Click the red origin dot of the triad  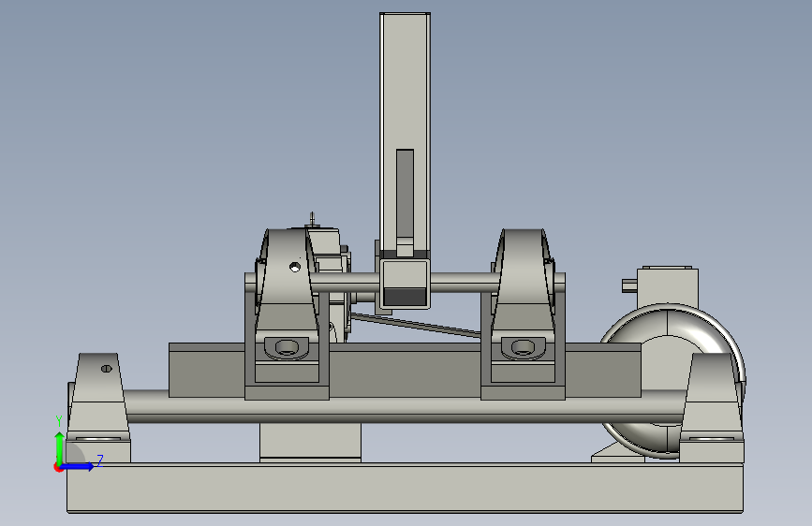[58, 467]
